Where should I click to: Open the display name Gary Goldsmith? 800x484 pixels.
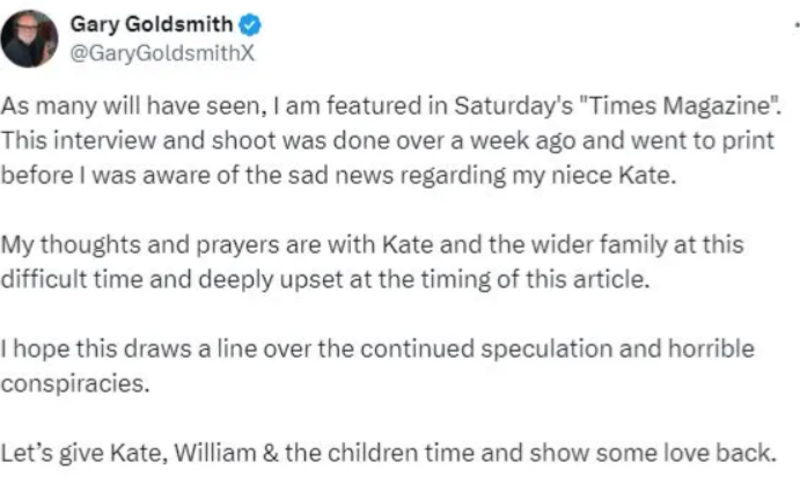click(152, 24)
